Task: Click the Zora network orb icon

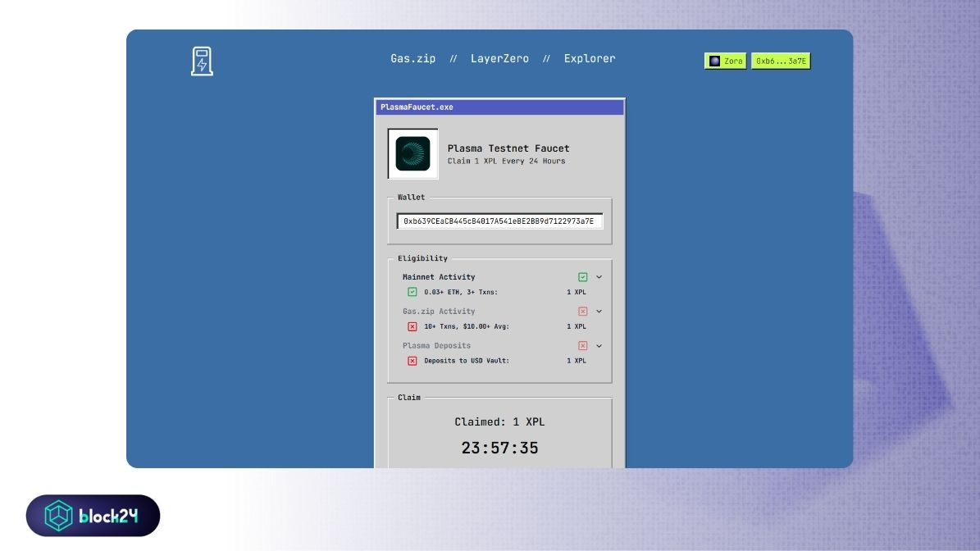Action: pos(714,61)
